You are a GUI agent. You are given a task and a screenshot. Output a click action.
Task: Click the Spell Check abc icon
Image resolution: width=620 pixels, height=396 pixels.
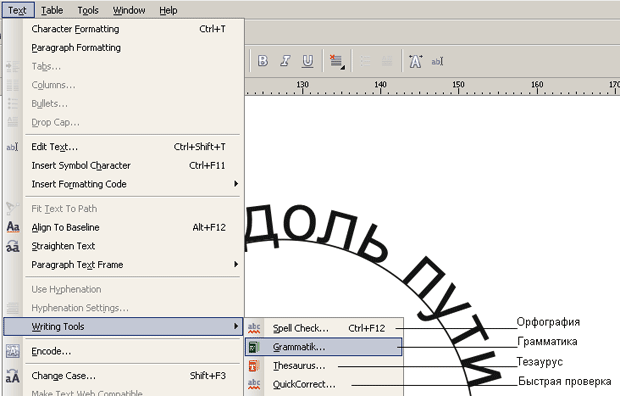tap(254, 328)
